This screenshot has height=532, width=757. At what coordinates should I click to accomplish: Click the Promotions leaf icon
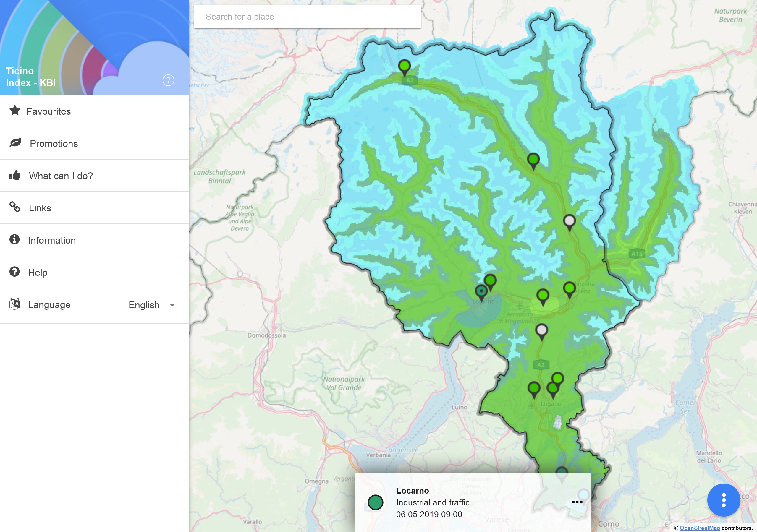(x=15, y=143)
